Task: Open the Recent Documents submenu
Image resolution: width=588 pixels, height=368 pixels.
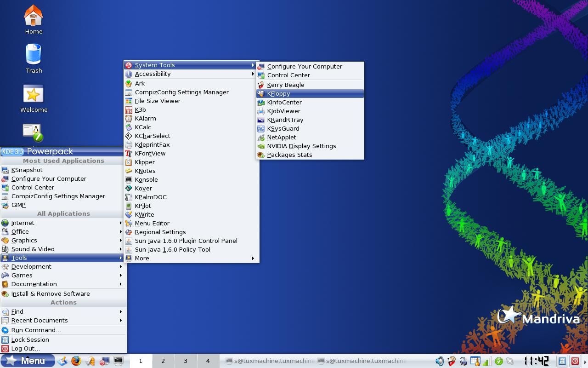Action: [63, 321]
